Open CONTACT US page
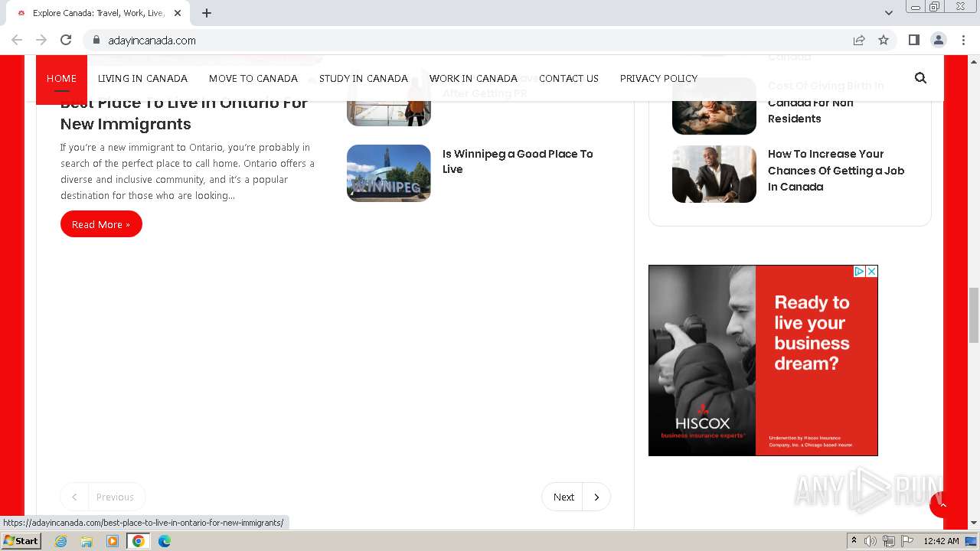 coord(569,78)
